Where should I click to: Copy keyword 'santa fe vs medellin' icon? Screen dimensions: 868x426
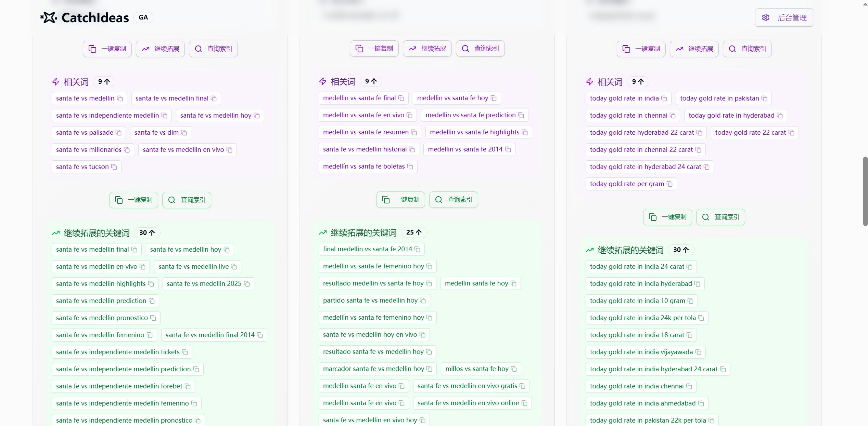pos(120,98)
